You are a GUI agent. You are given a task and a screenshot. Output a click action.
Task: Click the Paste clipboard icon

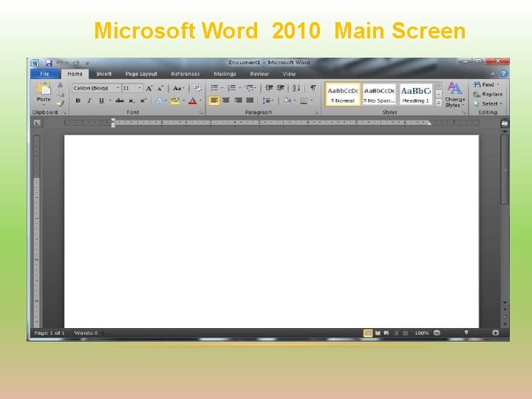tap(44, 88)
